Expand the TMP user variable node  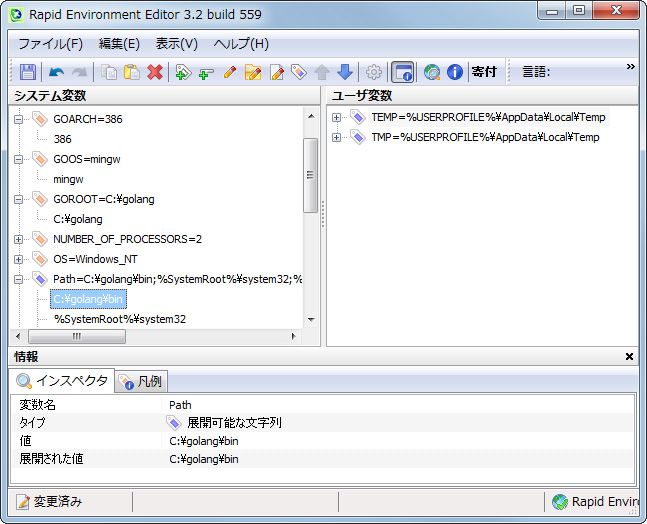point(336,137)
